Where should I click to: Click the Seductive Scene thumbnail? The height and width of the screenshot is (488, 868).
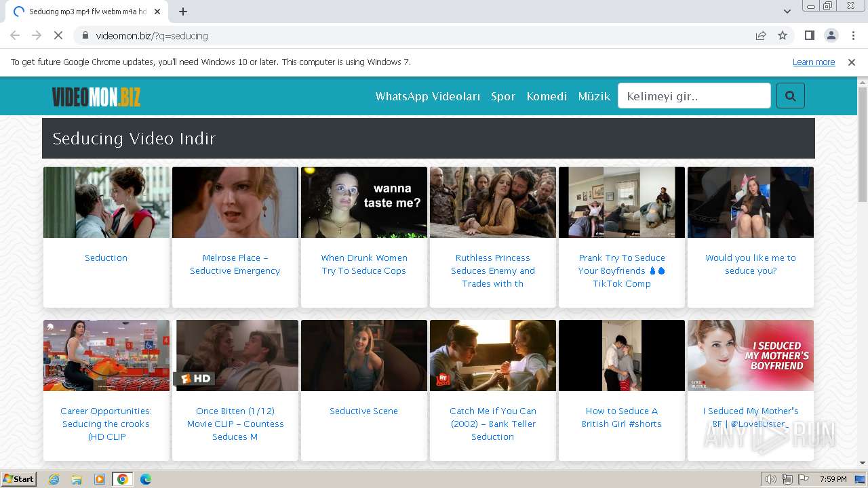(364, 355)
